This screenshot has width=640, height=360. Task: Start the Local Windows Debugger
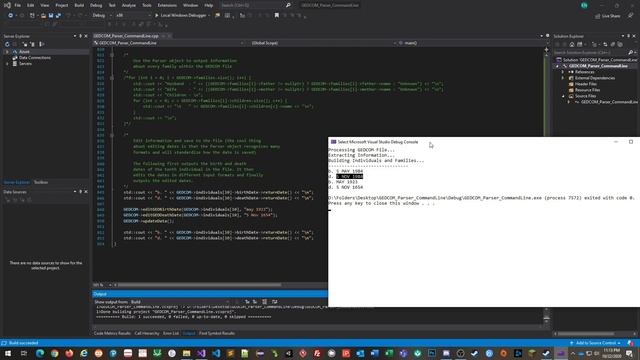[180, 16]
